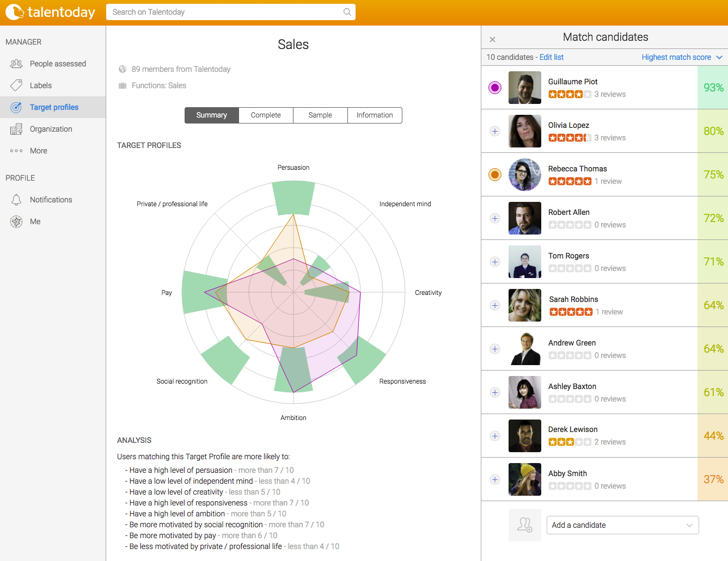The image size is (728, 561).
Task: Open People assessed sidebar icon
Action: [x=16, y=64]
